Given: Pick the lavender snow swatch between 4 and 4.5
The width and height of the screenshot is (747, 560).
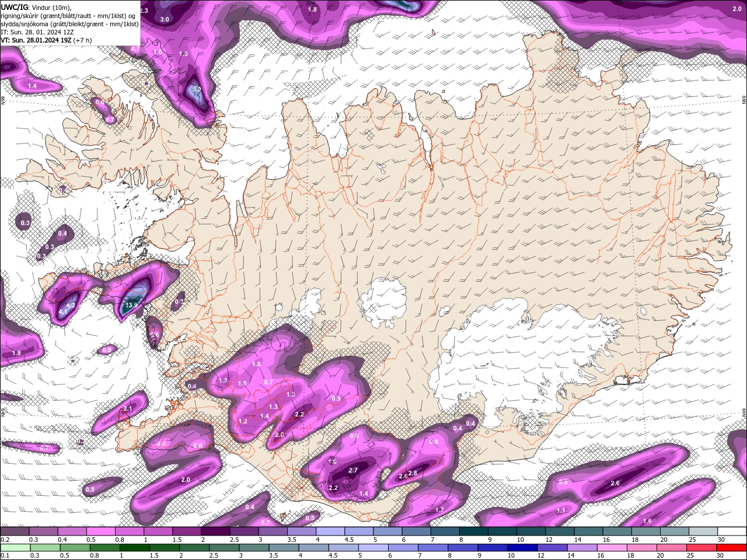Looking at the screenshot, I should (x=330, y=531).
